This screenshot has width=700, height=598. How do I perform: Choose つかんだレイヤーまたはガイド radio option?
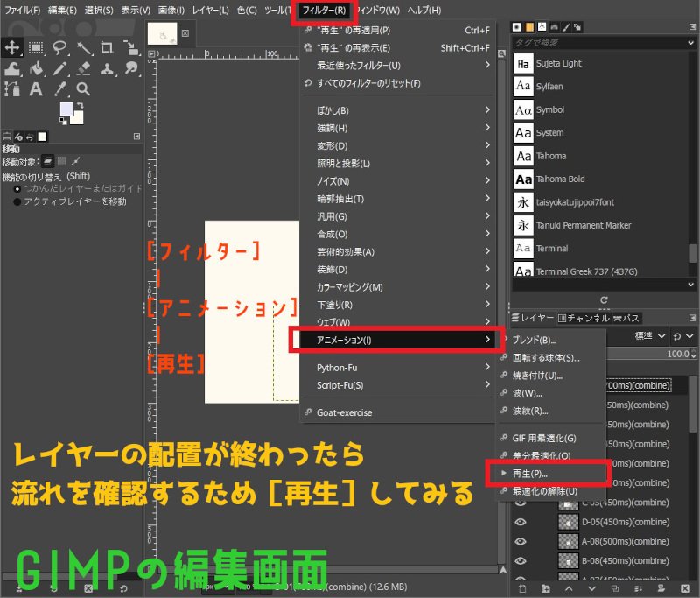click(78, 189)
